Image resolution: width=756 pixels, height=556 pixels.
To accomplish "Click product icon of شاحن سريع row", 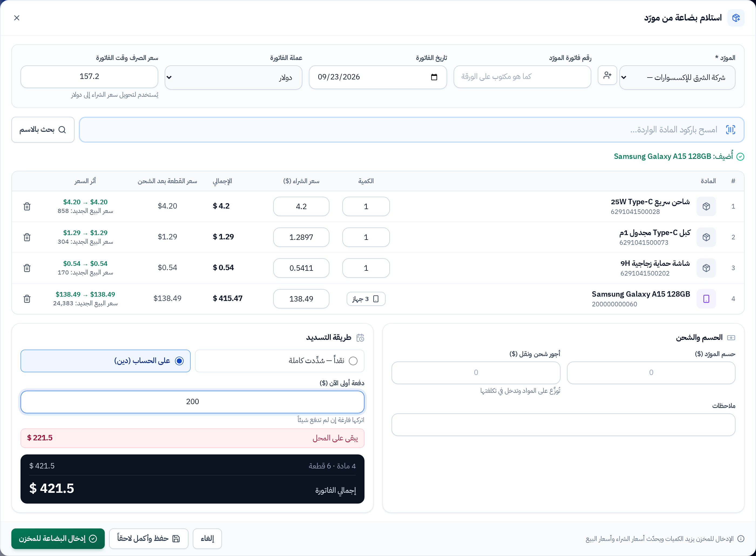I will coord(706,206).
